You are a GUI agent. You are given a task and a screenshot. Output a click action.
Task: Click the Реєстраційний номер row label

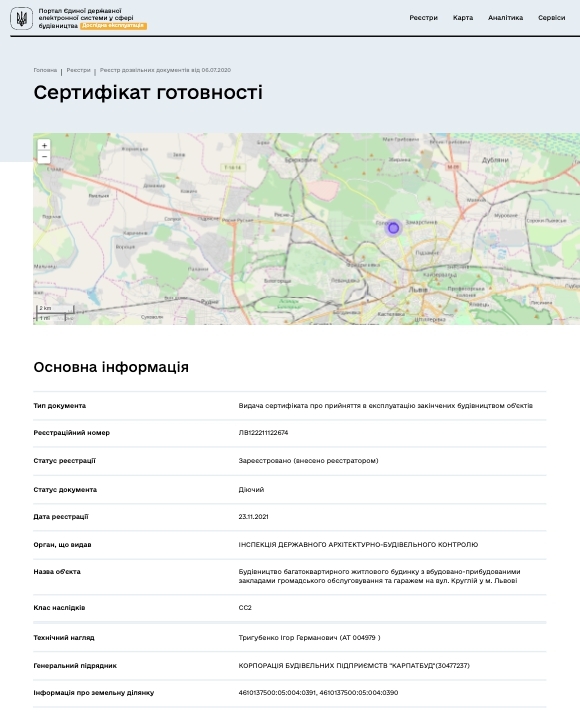point(71,433)
